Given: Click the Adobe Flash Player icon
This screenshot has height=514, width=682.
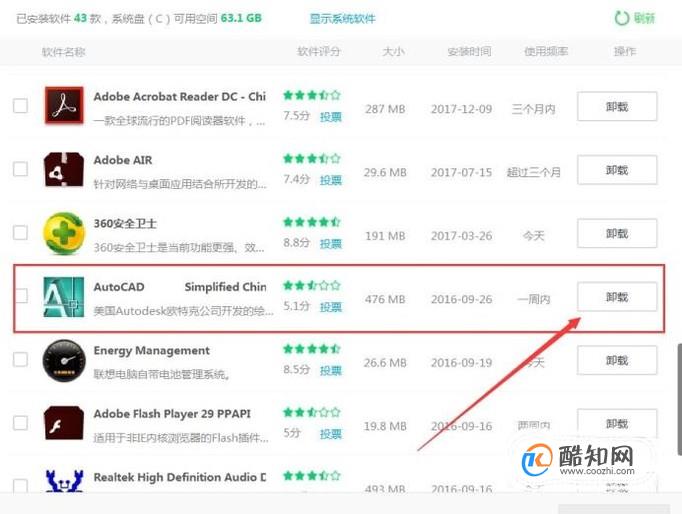Looking at the screenshot, I should click(x=64, y=424).
